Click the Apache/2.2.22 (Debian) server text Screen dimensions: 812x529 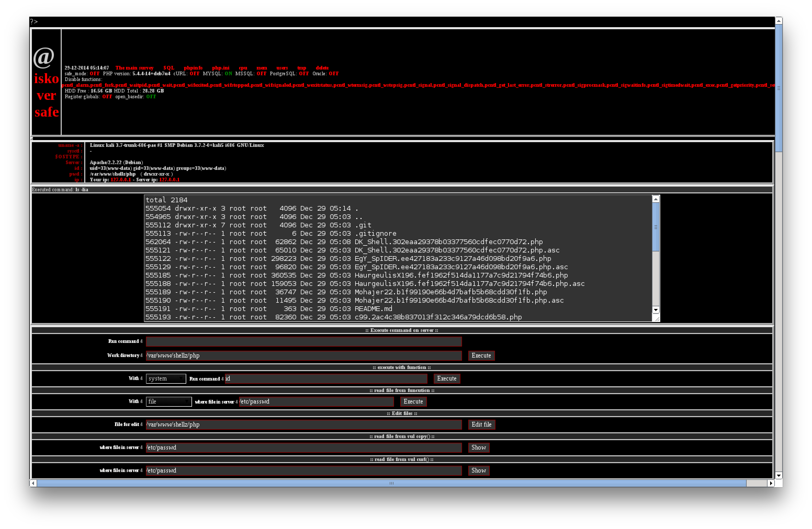pos(116,162)
